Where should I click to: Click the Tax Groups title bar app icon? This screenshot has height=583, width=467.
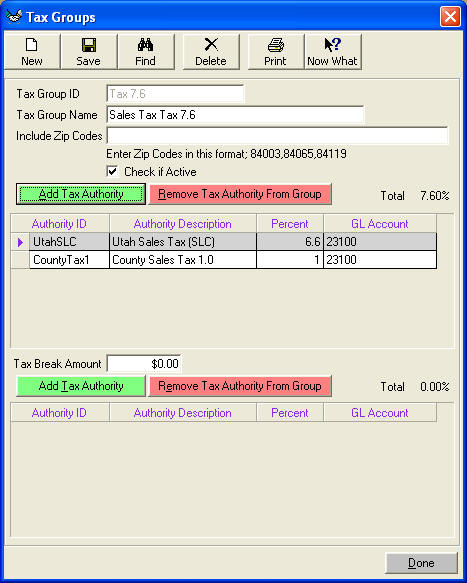coord(13,16)
